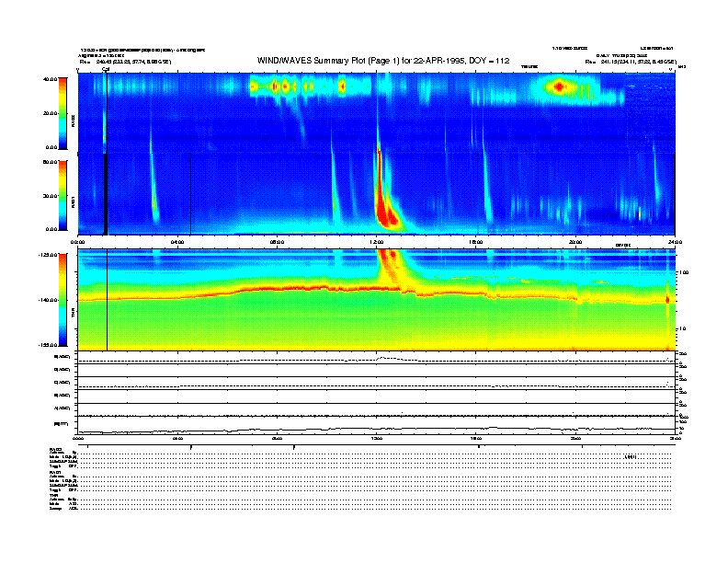Click the 04:00 tick label under RAD1 spectrogram
728x563 pixels.
[177, 242]
